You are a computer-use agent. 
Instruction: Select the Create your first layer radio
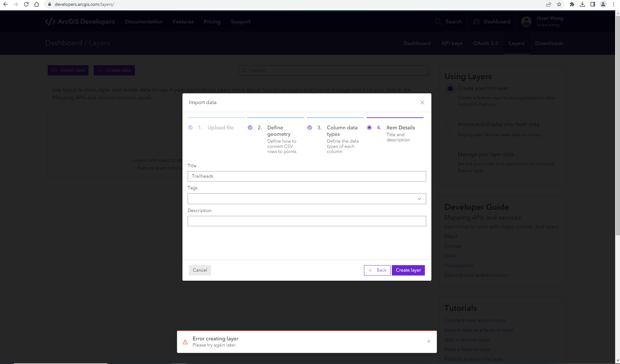(x=450, y=88)
